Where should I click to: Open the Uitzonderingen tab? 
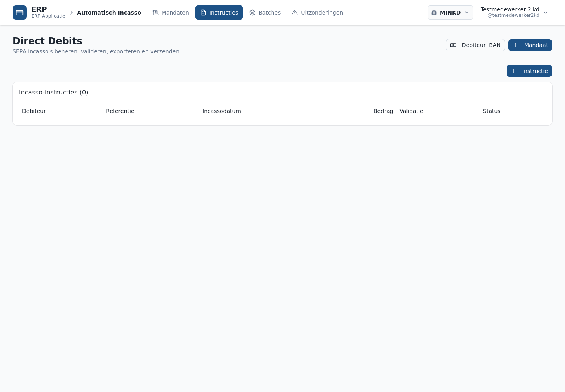pos(317,13)
